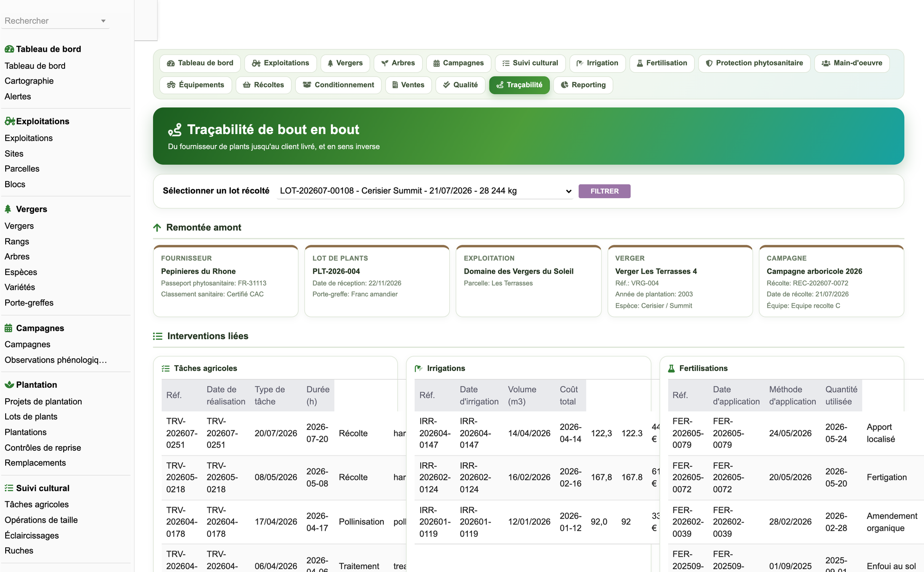The width and height of the screenshot is (924, 572).
Task: Open Lots de plants in the sidebar
Action: point(31,417)
